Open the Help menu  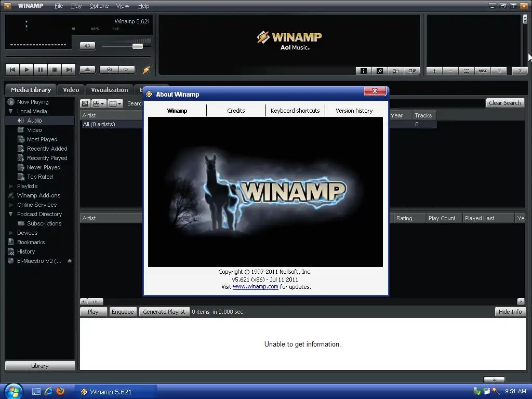[143, 6]
